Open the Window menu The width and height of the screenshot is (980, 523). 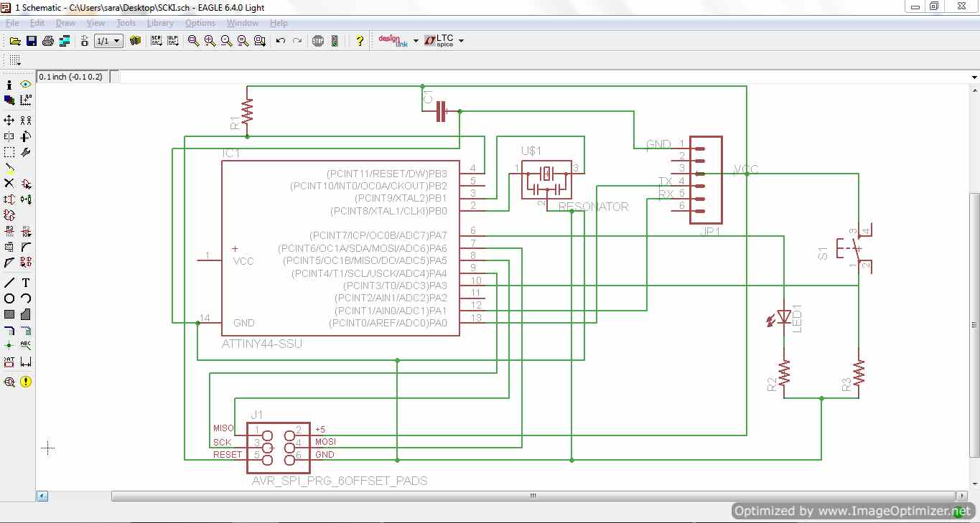click(243, 23)
